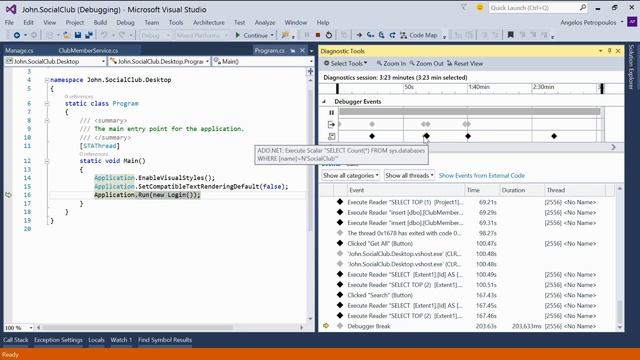Collapse the namespace John.SocialClub.Desktop block

click(x=47, y=80)
